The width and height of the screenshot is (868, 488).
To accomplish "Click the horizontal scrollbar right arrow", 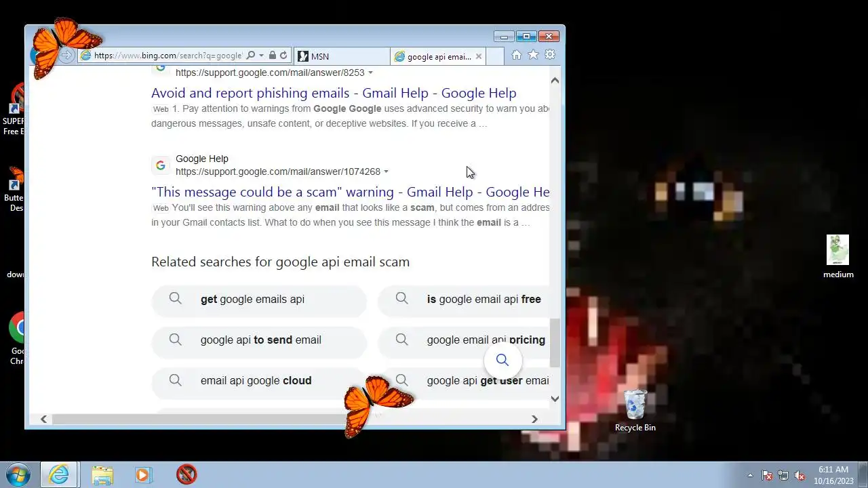I will pos(534,419).
